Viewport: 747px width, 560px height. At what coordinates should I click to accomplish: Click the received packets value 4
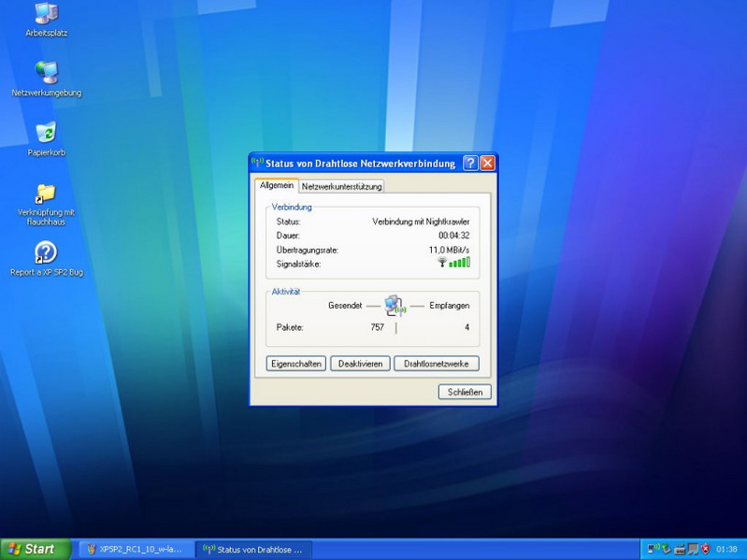[x=467, y=327]
